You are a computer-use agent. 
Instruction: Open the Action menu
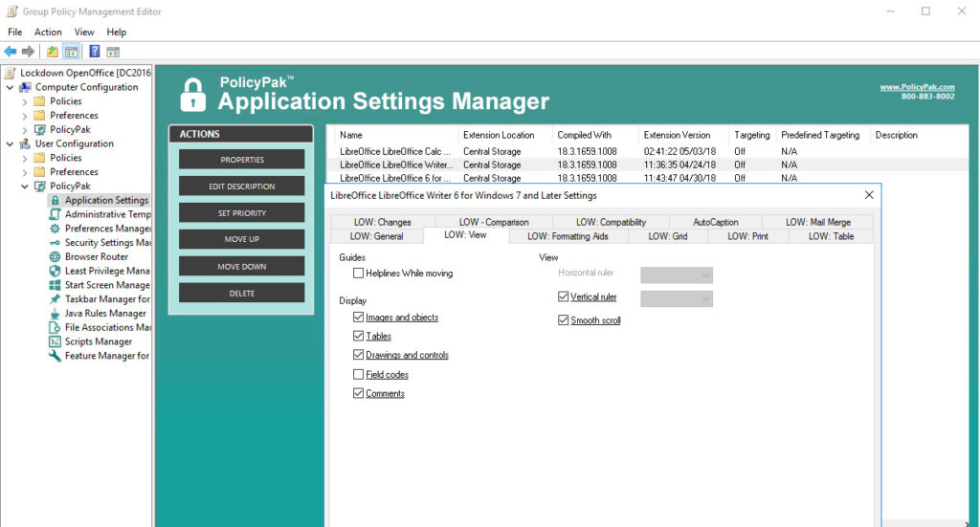coord(48,32)
